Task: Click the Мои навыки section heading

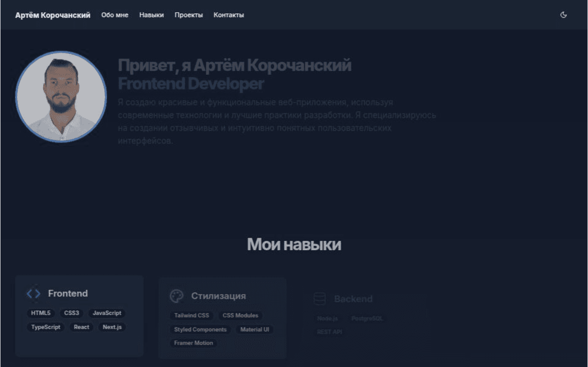Action: pos(294,245)
